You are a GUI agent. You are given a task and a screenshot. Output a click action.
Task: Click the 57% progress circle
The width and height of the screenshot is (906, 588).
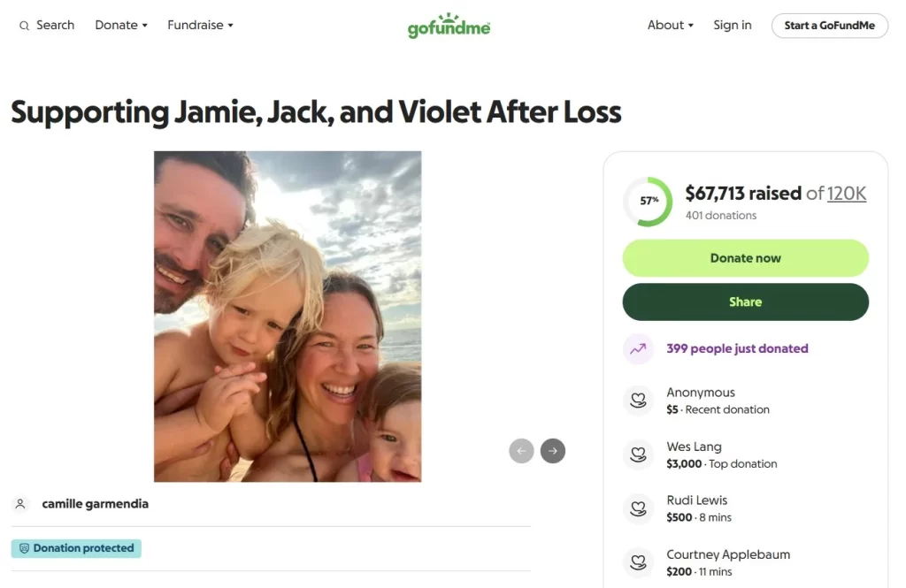click(649, 202)
